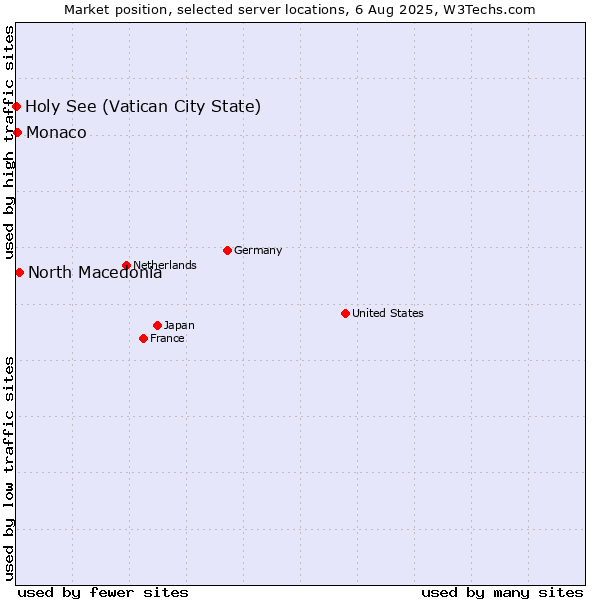The image size is (600, 600).
Task: Click the Holy See (Vatican City State) label
Action: [143, 106]
